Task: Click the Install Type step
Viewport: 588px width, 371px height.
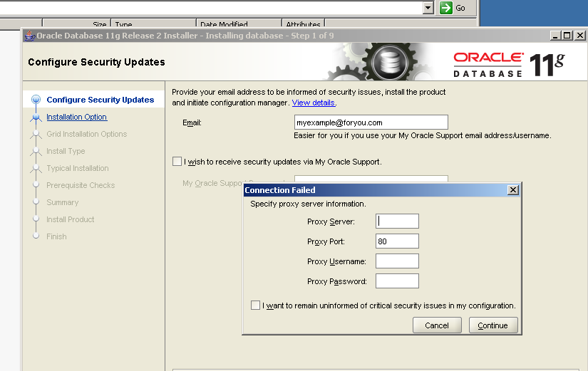Action: pyautogui.click(x=66, y=151)
